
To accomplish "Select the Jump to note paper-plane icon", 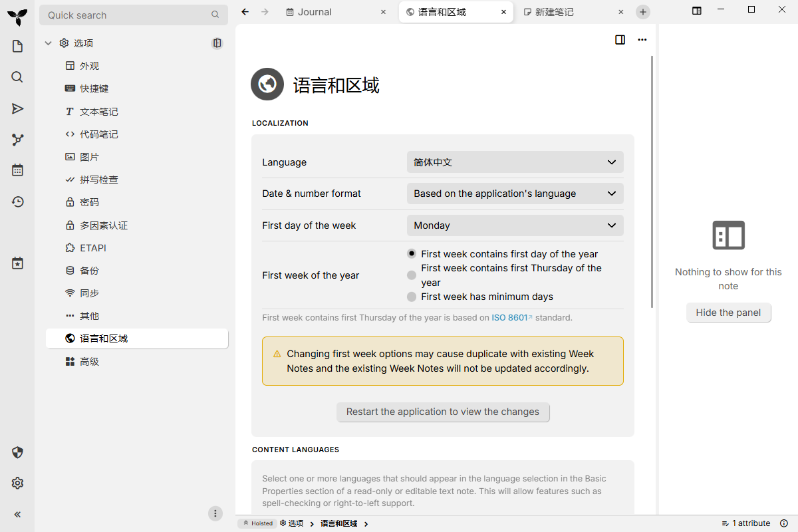I will coord(17,108).
